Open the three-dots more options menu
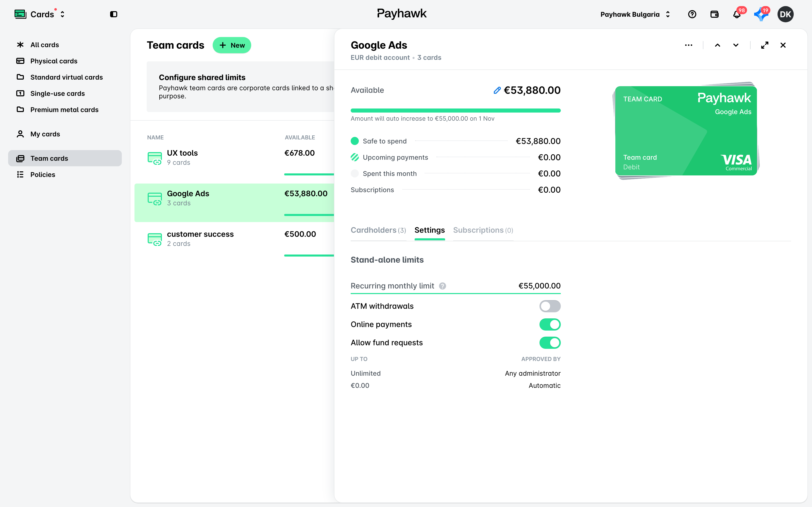The width and height of the screenshot is (812, 507). [x=688, y=45]
